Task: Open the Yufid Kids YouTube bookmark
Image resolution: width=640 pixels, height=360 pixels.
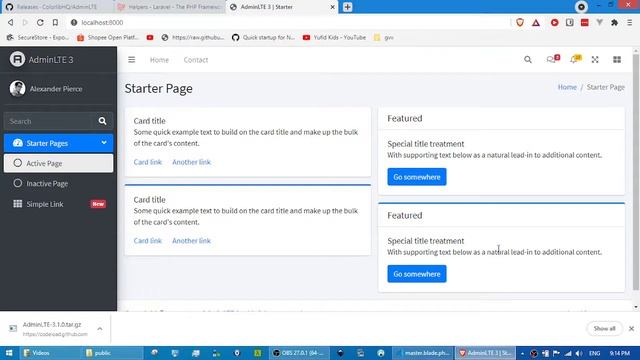Action: (x=334, y=37)
